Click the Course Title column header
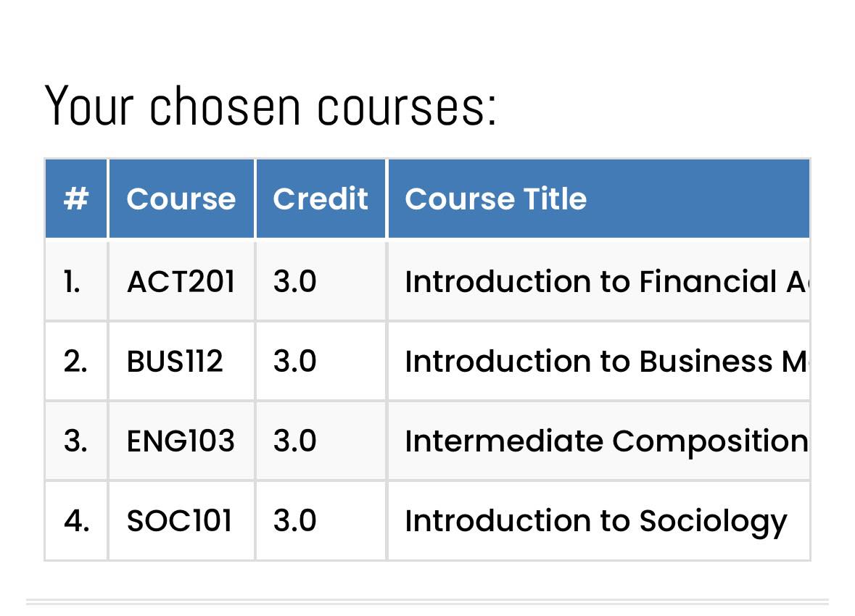855x616 pixels. 599,199
